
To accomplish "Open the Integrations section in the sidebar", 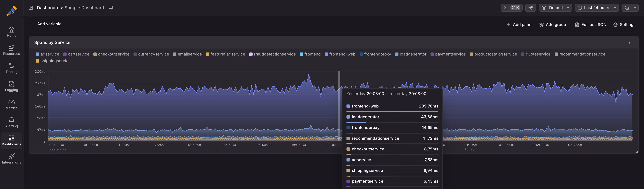I will pyautogui.click(x=12, y=158).
